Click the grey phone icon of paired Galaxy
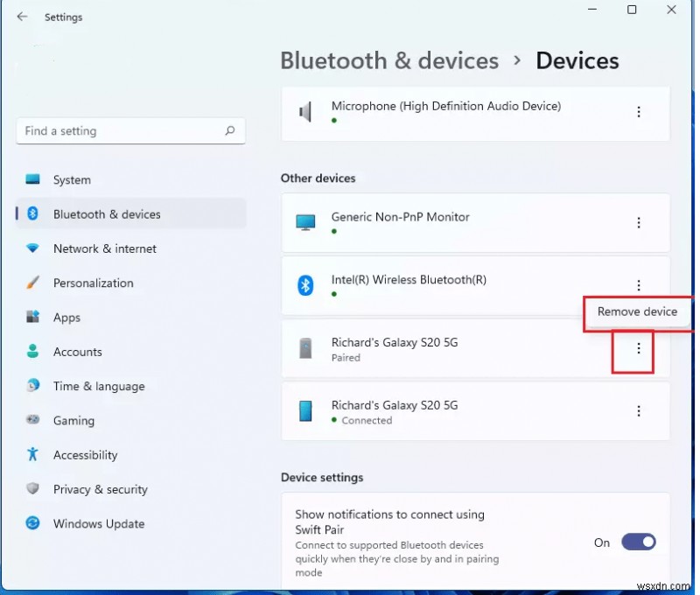Image resolution: width=700 pixels, height=595 pixels. (305, 348)
